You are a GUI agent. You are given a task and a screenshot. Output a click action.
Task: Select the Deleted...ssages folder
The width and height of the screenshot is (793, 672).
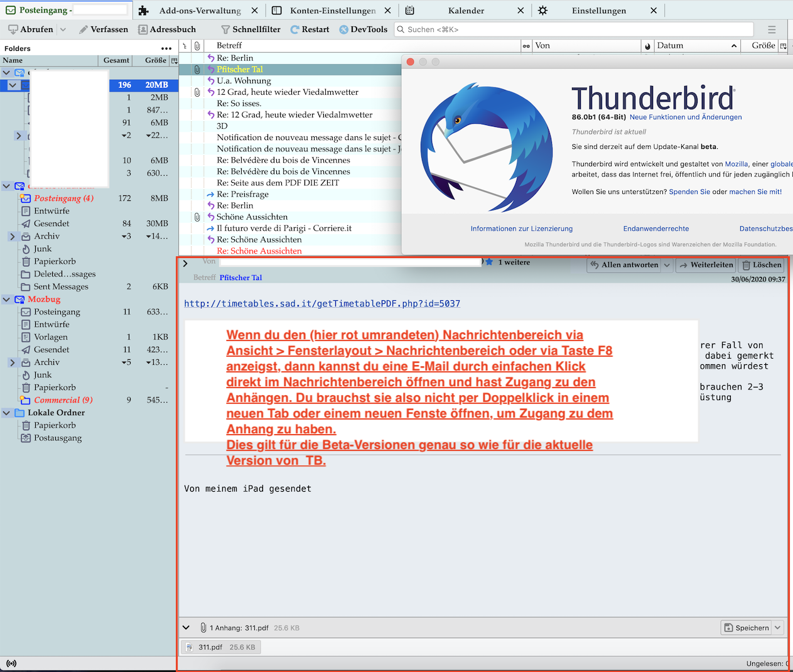65,274
